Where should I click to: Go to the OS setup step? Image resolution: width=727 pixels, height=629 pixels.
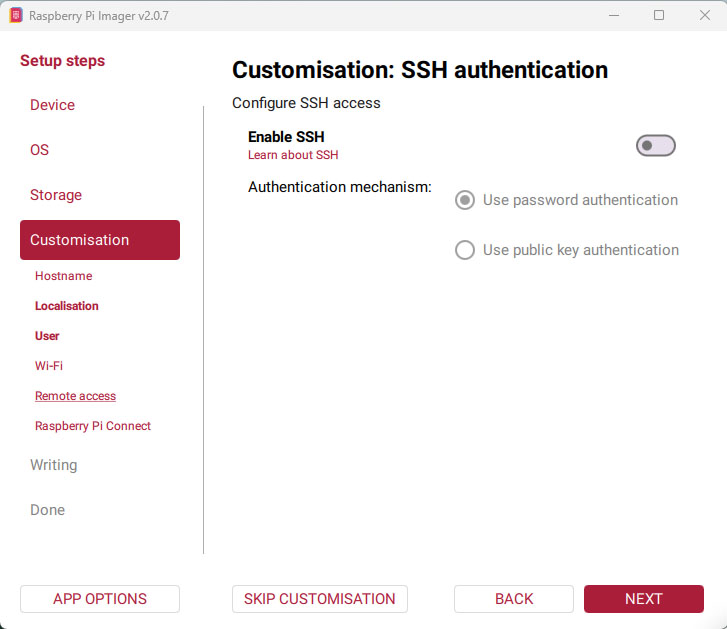click(39, 150)
